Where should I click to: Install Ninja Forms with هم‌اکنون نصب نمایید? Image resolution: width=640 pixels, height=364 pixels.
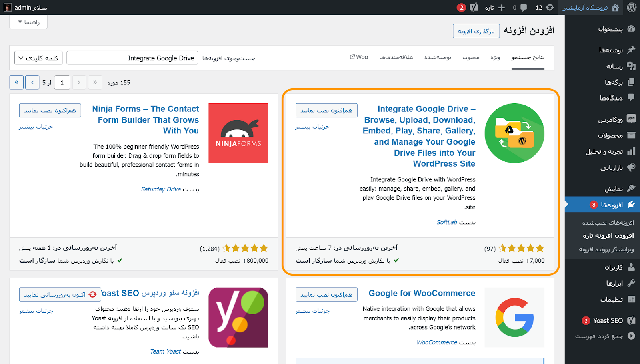(x=50, y=110)
